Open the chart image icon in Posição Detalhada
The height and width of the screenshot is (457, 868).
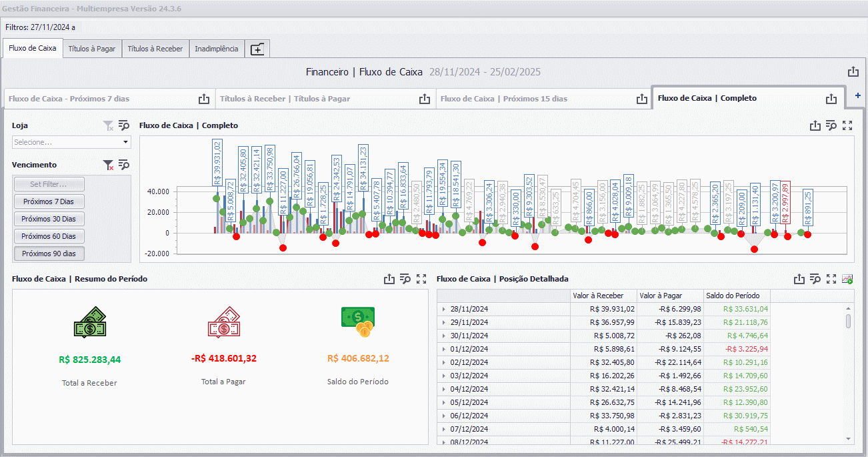[847, 279]
